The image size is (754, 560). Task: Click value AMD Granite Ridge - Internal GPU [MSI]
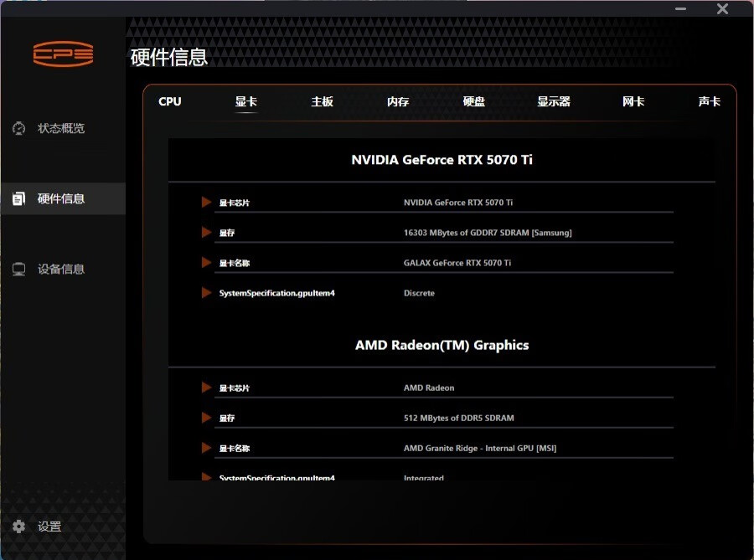click(x=480, y=448)
